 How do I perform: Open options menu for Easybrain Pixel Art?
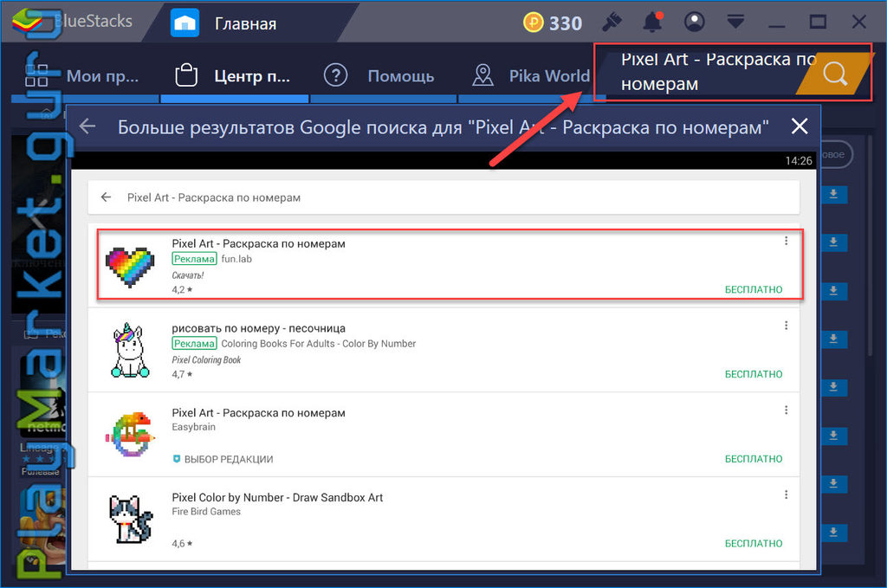786,410
